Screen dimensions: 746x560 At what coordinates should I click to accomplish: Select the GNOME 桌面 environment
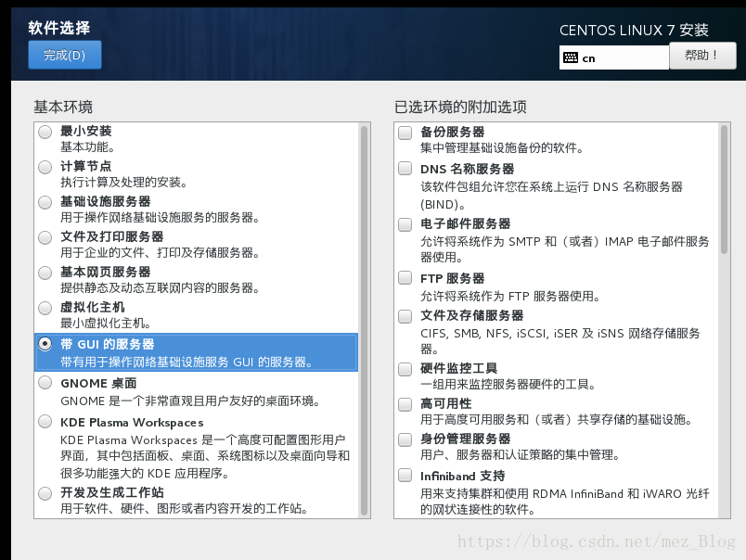pos(45,383)
